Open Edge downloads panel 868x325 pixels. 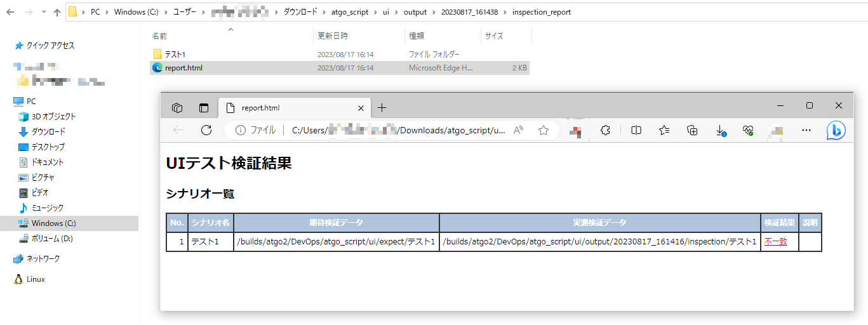point(721,130)
